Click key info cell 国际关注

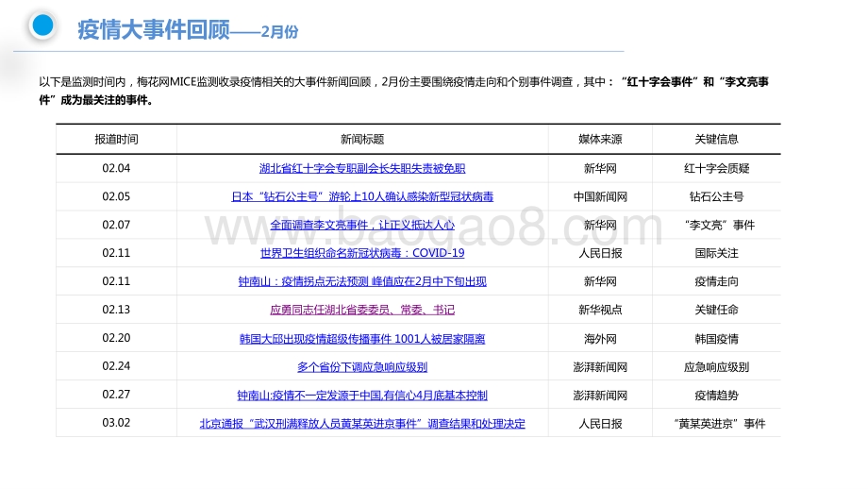(x=716, y=253)
